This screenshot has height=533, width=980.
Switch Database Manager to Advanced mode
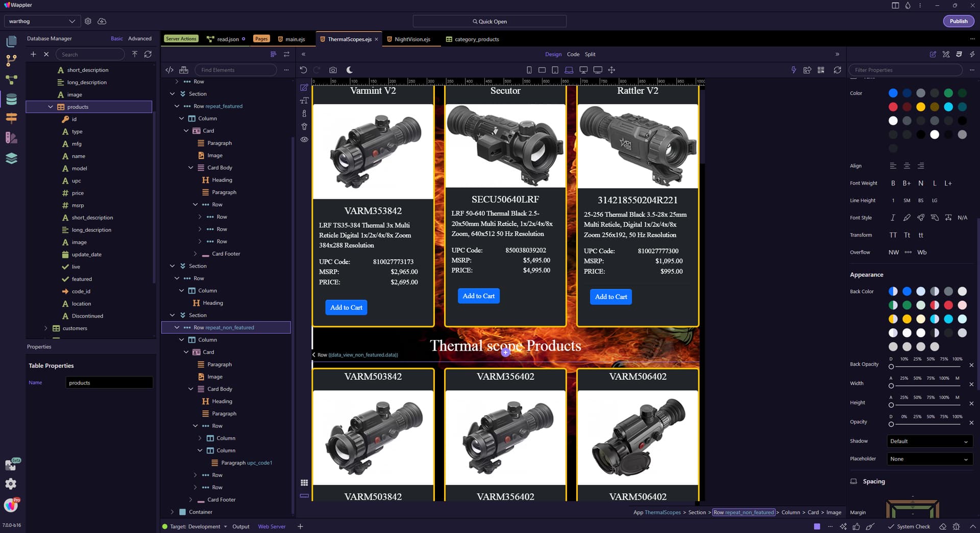139,38
